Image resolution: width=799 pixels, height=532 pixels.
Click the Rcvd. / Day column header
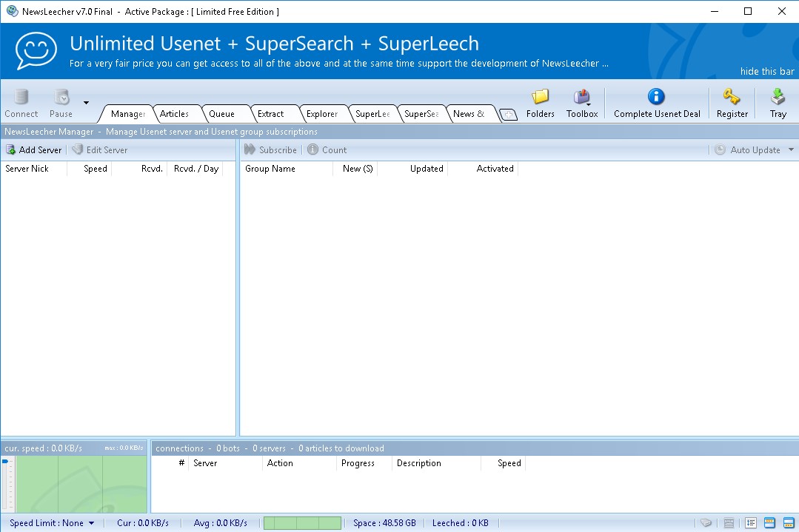(x=195, y=169)
